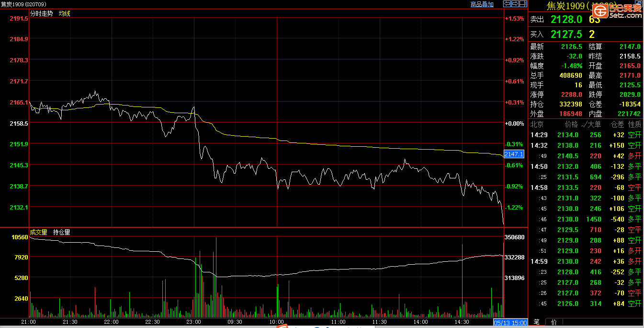Click the 总手 value 408690
Image resolution: width=644 pixels, height=328 pixels.
pos(570,75)
